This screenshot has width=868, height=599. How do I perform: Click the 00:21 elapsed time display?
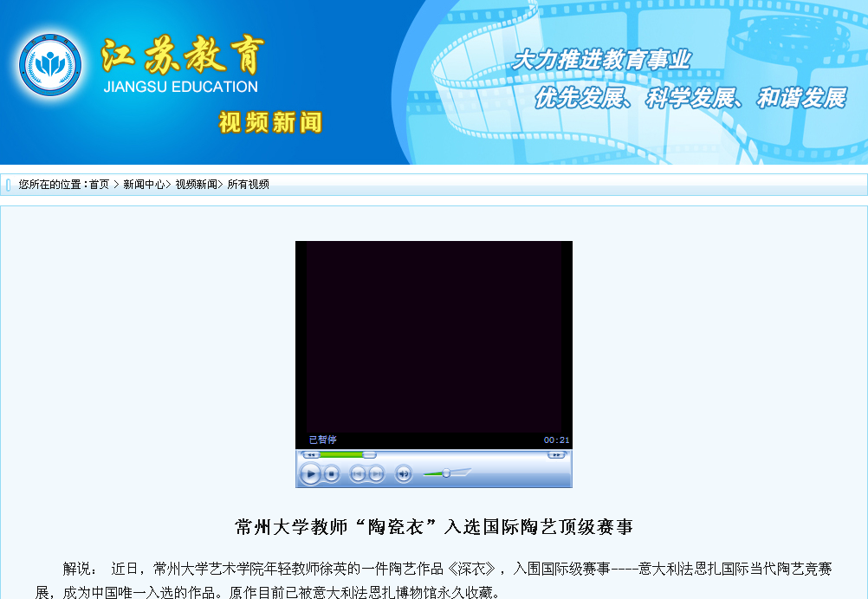point(556,440)
